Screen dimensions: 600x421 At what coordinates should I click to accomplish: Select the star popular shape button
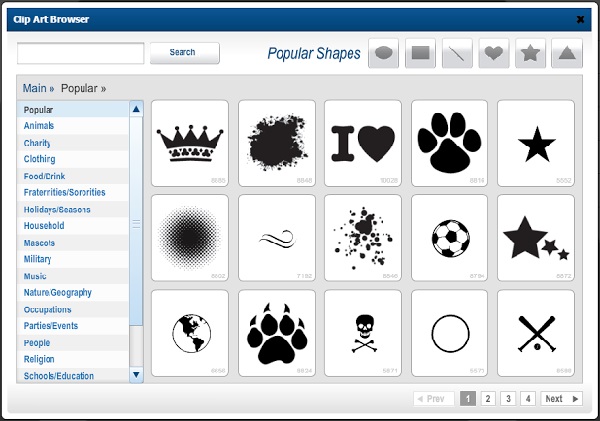click(530, 53)
